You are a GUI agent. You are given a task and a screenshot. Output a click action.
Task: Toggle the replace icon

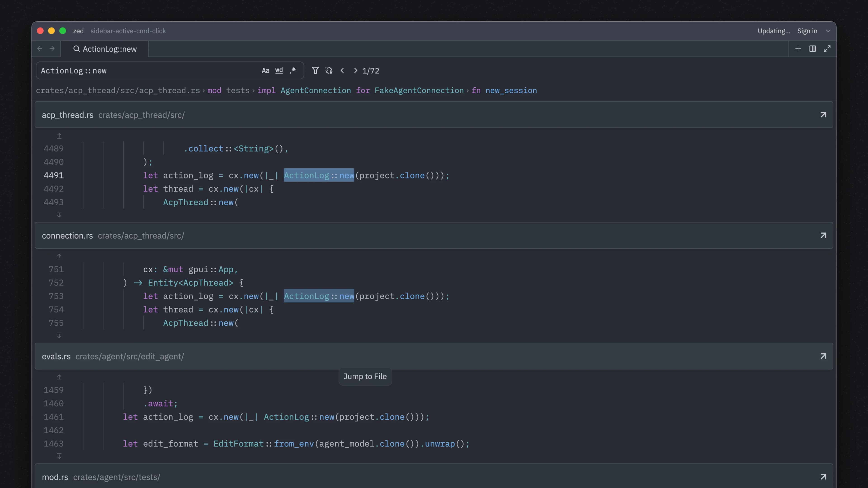pyautogui.click(x=329, y=70)
